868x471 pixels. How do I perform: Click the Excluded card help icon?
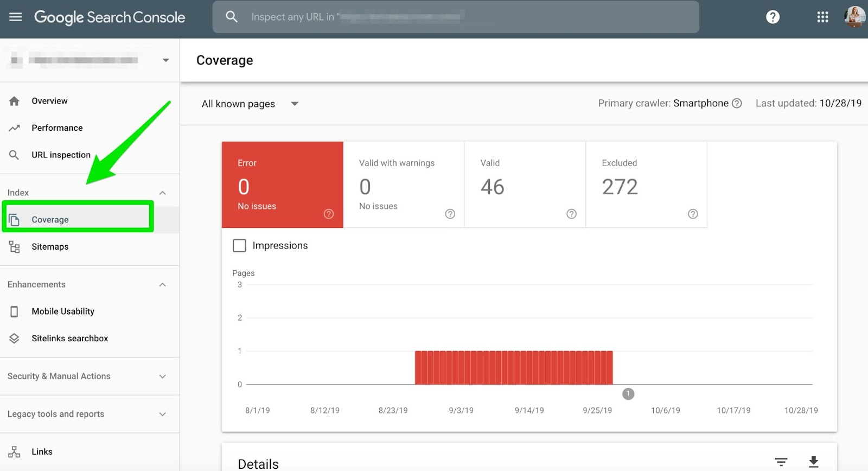(x=693, y=214)
